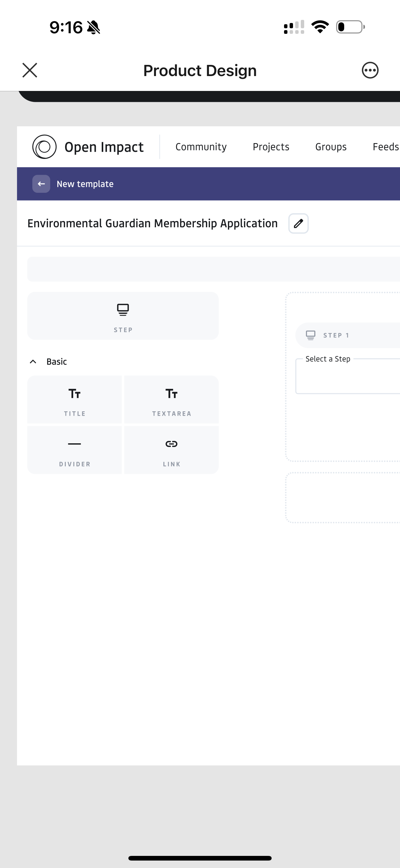Click the Step 1 header
The width and height of the screenshot is (400, 868).
(347, 335)
